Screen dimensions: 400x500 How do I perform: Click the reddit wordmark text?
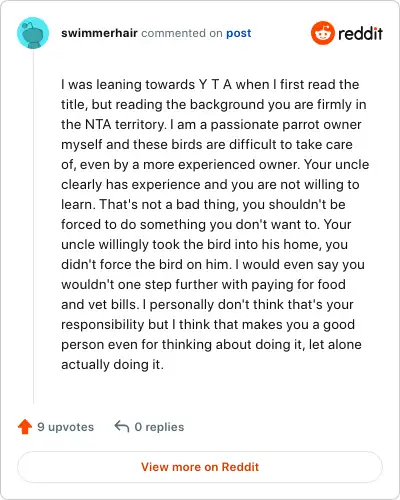click(360, 33)
